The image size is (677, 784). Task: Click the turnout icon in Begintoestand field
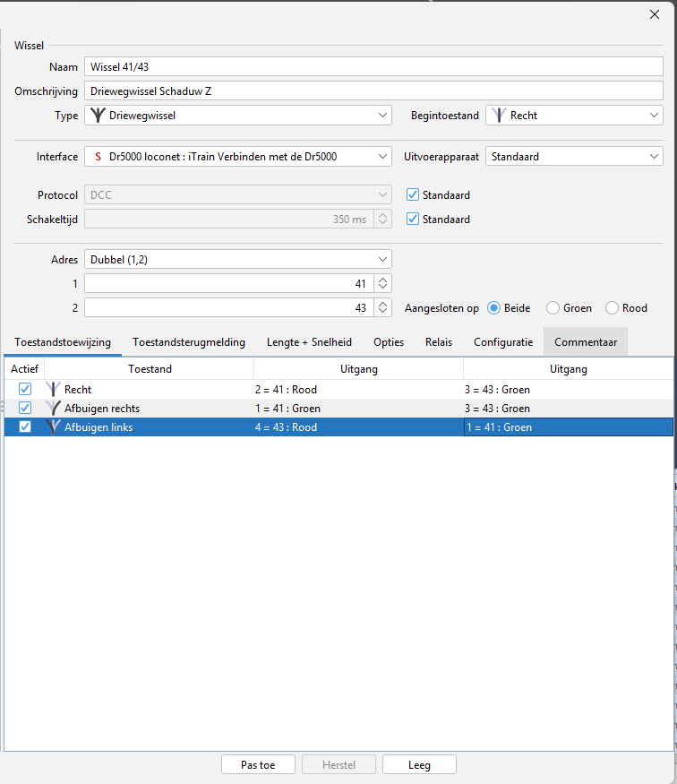click(498, 116)
